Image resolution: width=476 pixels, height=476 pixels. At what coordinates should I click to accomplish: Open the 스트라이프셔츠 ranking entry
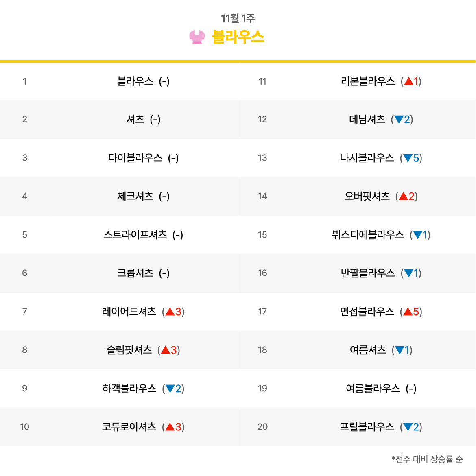135,235
